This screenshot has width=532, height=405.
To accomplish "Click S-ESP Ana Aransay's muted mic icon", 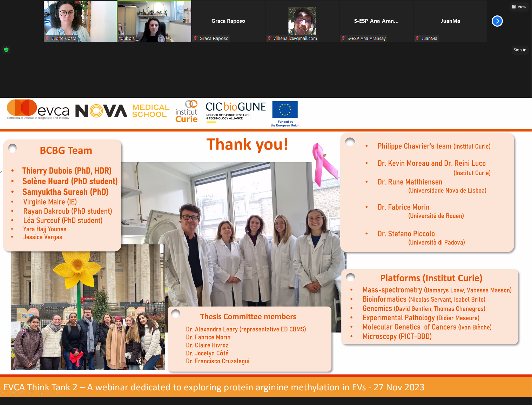I will click(343, 39).
